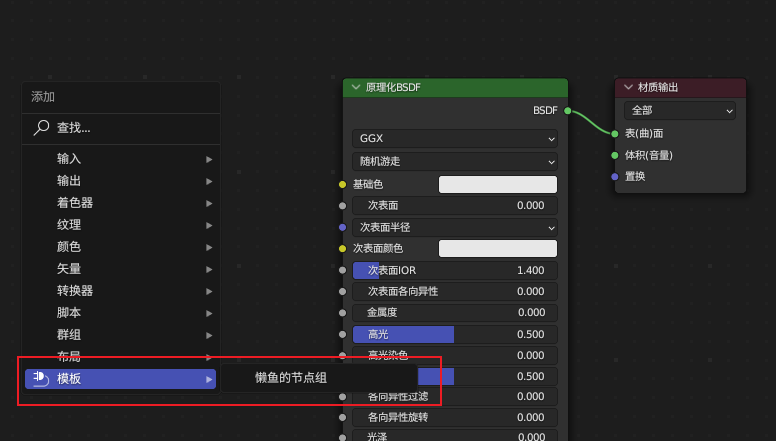Click the 体积(音量) input socket
This screenshot has height=441, width=776.
click(x=615, y=155)
